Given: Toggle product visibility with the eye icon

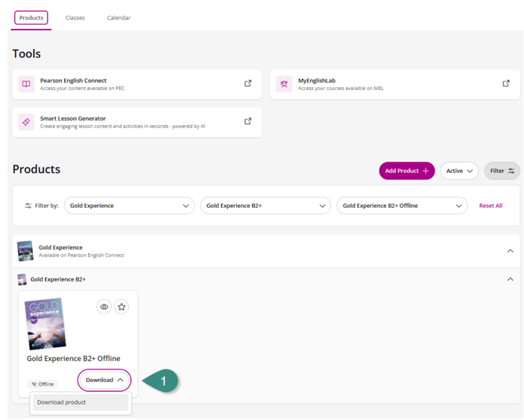Looking at the screenshot, I should pyautogui.click(x=104, y=307).
